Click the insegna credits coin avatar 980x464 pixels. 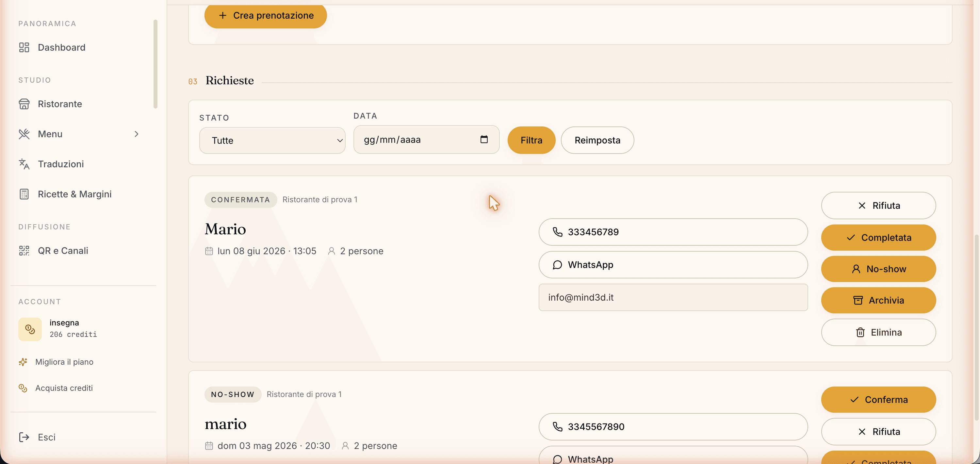coord(30,329)
